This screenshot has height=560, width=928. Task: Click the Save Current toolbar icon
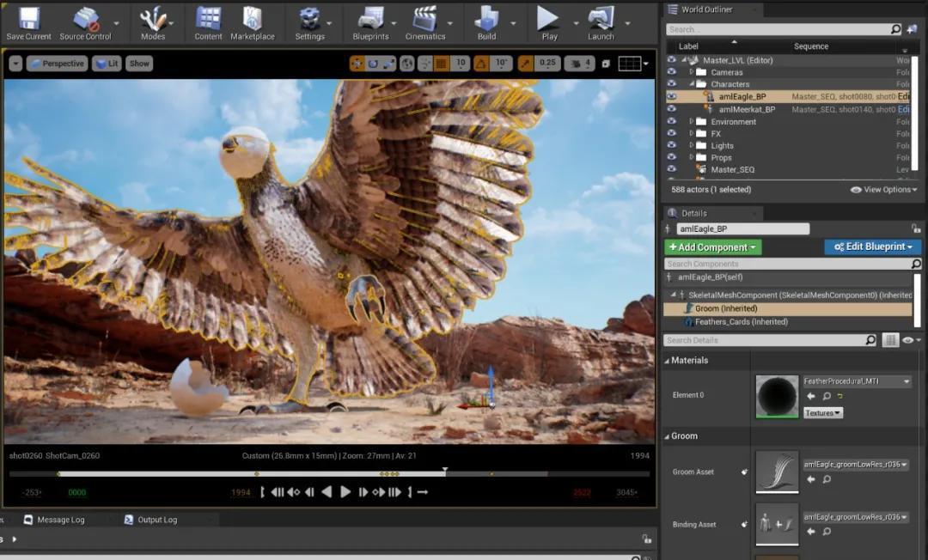(x=28, y=23)
